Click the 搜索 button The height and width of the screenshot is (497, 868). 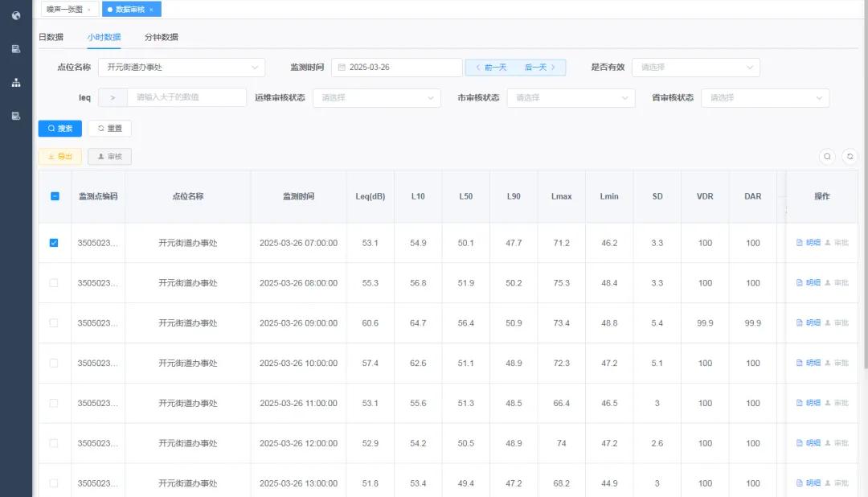[x=59, y=129]
